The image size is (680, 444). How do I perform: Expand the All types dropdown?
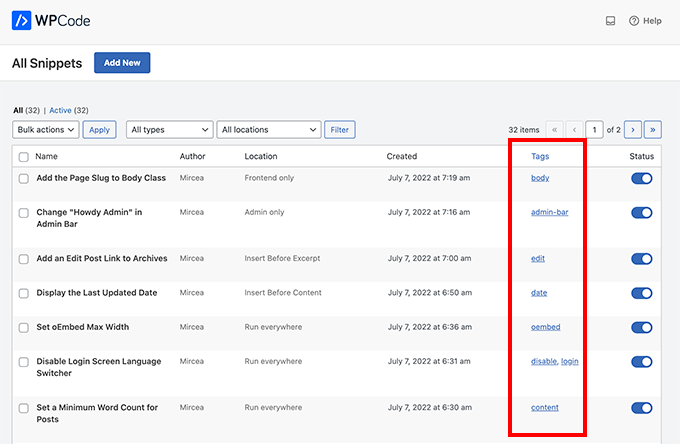(169, 130)
